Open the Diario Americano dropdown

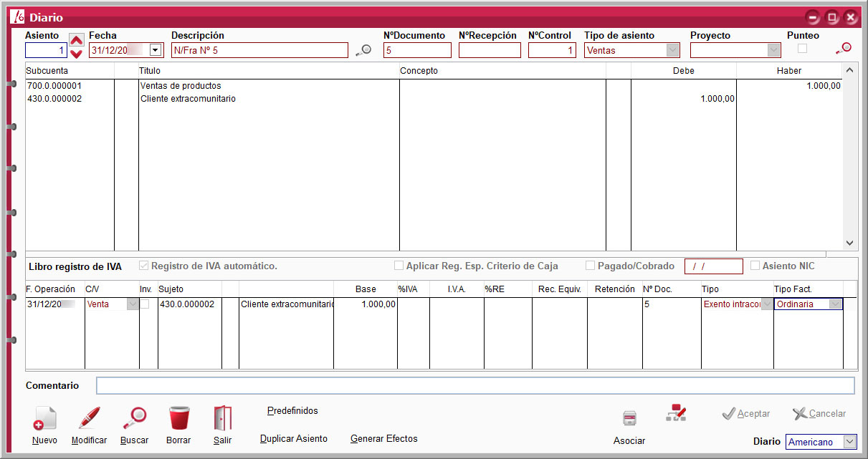(x=849, y=443)
